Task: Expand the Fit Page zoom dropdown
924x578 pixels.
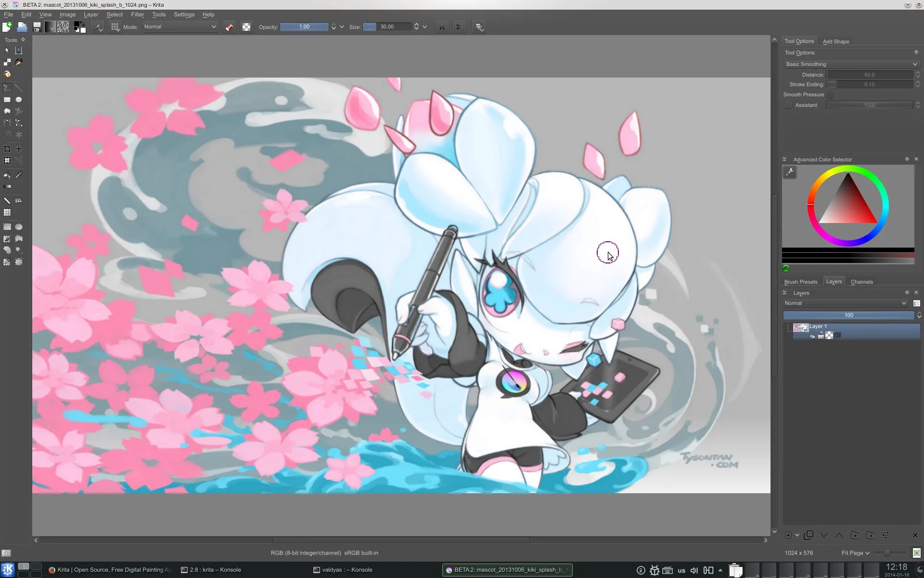Action: (855, 553)
